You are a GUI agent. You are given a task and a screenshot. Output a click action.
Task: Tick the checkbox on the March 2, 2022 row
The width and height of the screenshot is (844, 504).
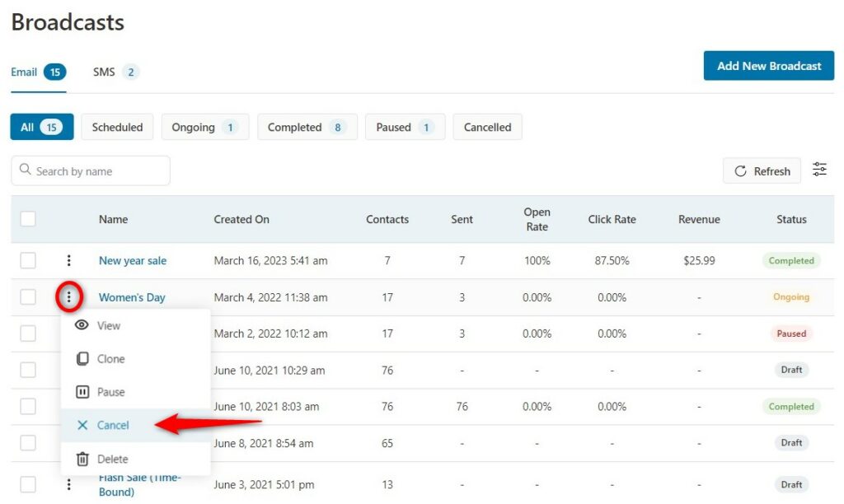tap(28, 334)
